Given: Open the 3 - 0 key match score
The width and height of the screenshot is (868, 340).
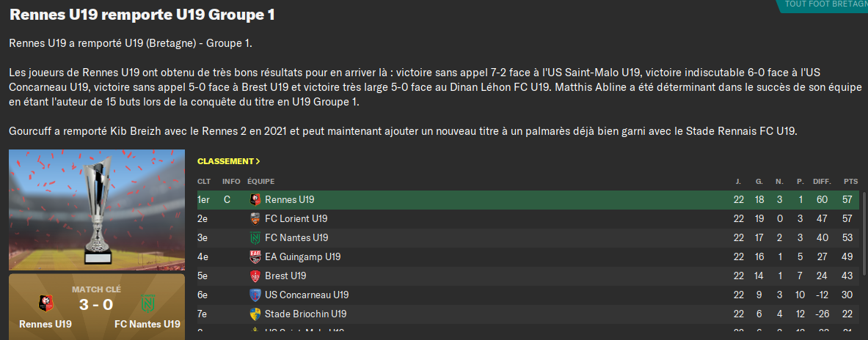Looking at the screenshot, I should point(97,305).
